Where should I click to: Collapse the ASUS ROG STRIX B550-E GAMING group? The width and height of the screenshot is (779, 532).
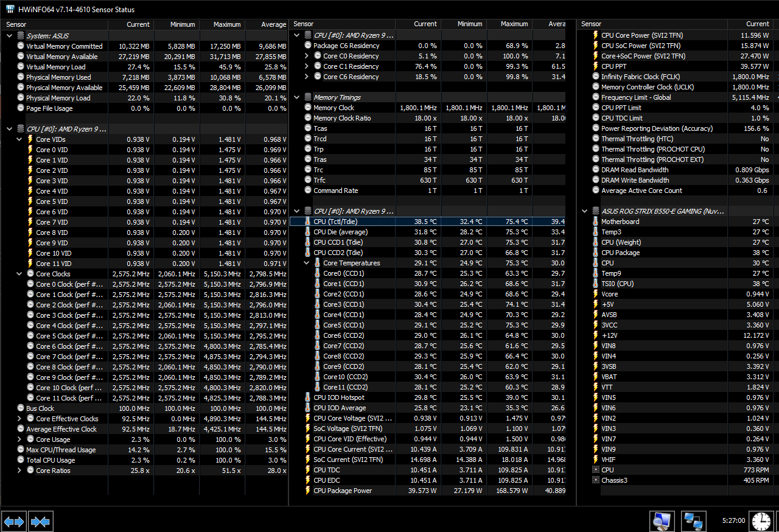(584, 211)
